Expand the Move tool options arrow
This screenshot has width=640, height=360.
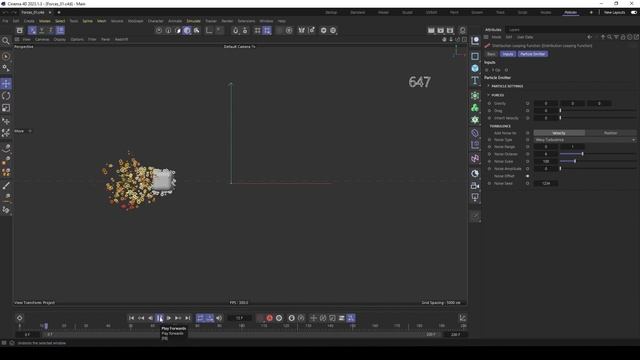coord(30,131)
